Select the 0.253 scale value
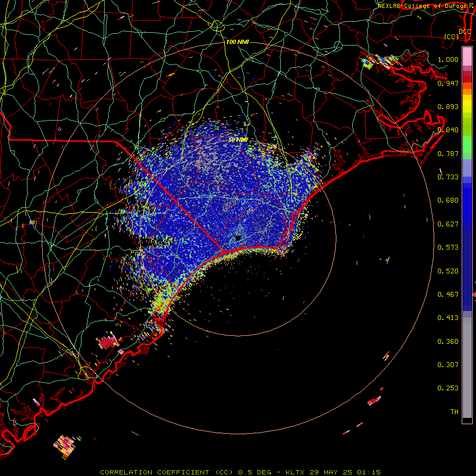This screenshot has width=476, height=476. (448, 388)
